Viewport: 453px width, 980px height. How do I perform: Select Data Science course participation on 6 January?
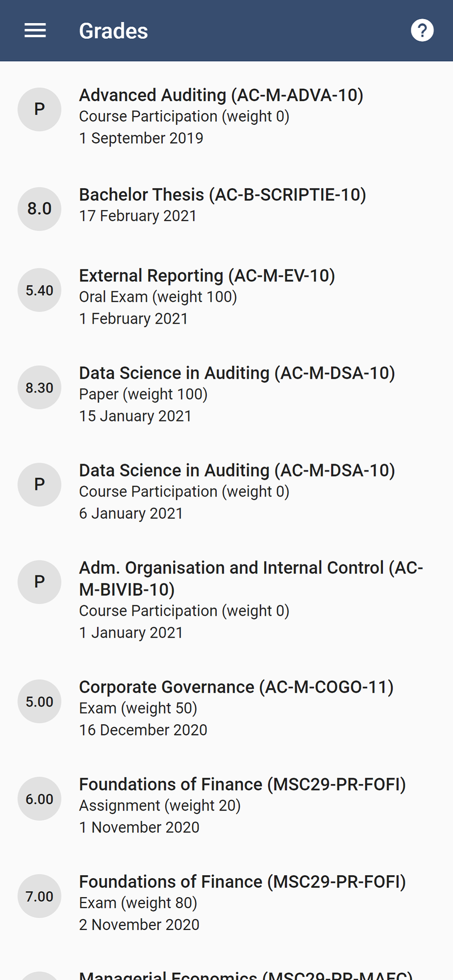237,491
